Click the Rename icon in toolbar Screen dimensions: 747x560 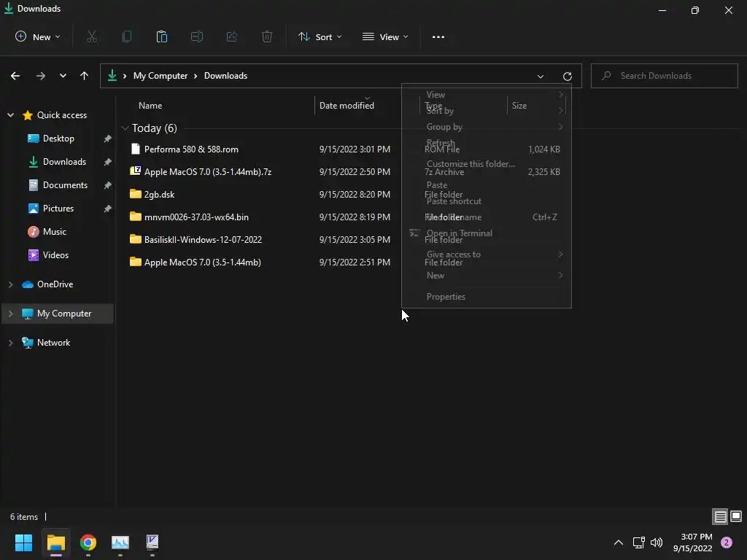(x=197, y=36)
